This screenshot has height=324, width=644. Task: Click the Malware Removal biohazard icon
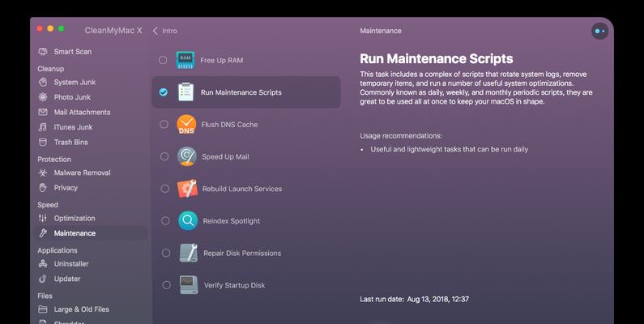click(43, 173)
